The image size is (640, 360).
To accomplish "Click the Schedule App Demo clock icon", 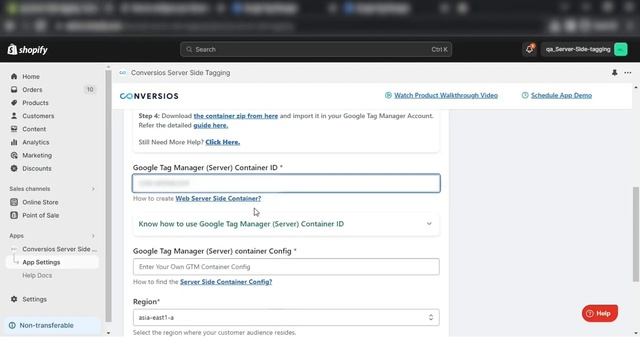I will (525, 95).
